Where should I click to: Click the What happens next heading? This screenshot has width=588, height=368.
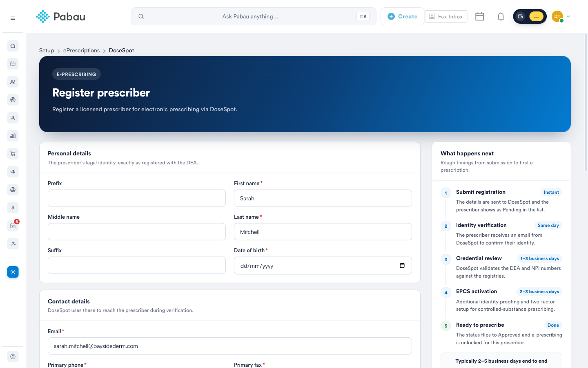(467, 153)
